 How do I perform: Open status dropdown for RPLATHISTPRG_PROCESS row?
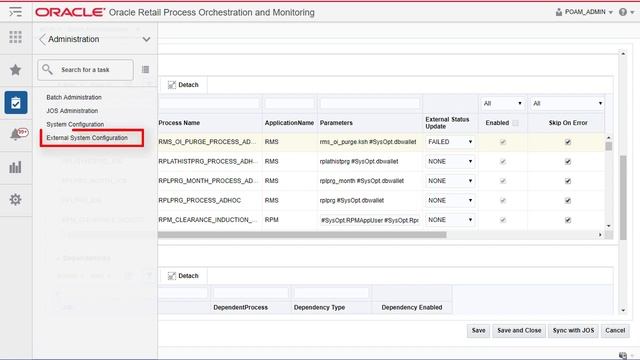(450, 162)
